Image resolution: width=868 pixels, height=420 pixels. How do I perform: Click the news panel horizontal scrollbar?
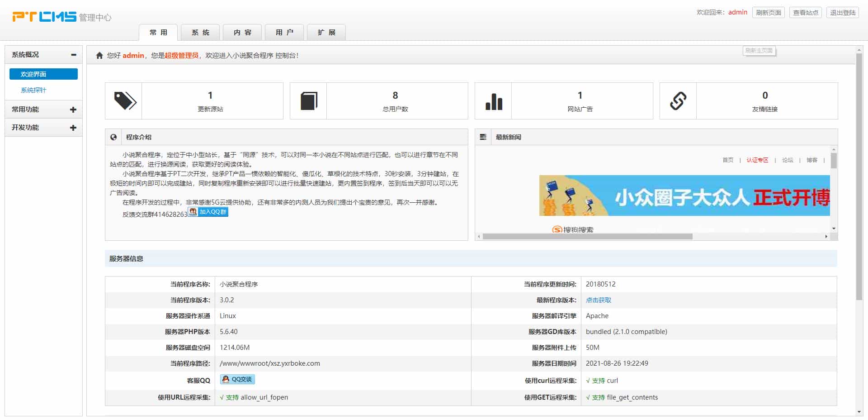(587, 236)
